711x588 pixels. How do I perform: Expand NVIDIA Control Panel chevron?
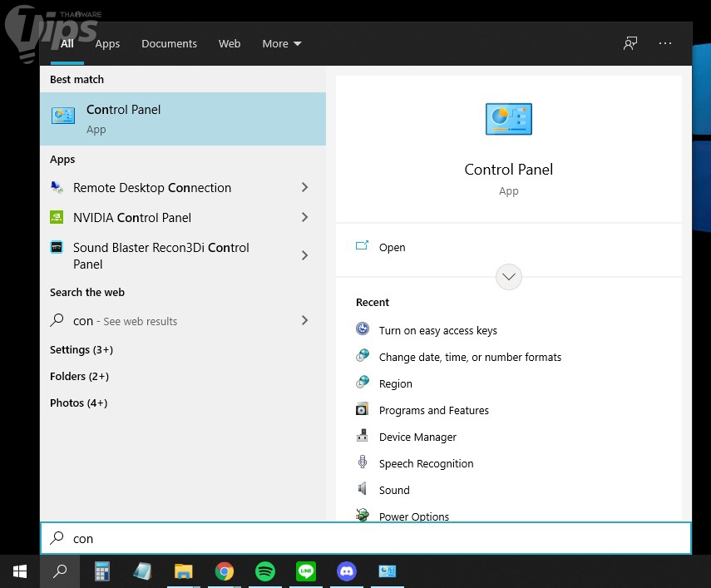[x=304, y=217]
